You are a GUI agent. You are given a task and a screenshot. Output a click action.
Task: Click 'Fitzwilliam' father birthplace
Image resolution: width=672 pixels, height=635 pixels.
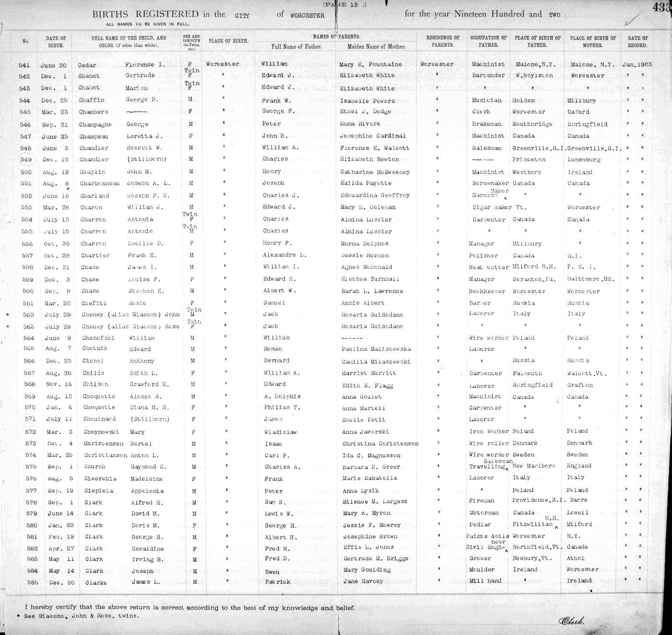pos(533,525)
